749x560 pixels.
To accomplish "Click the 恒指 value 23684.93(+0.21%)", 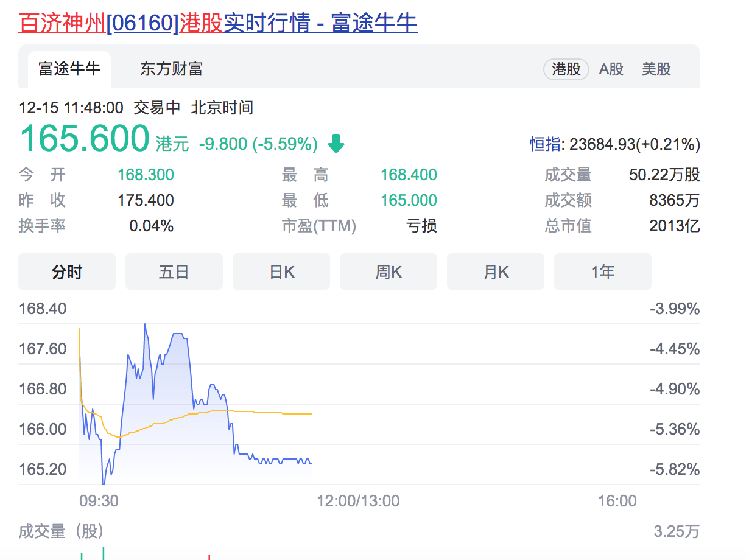I will point(635,144).
